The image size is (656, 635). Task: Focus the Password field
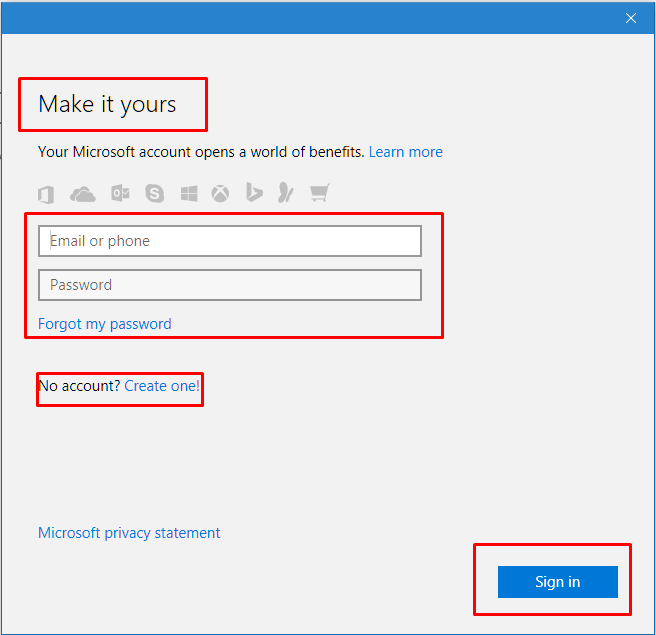[x=230, y=285]
